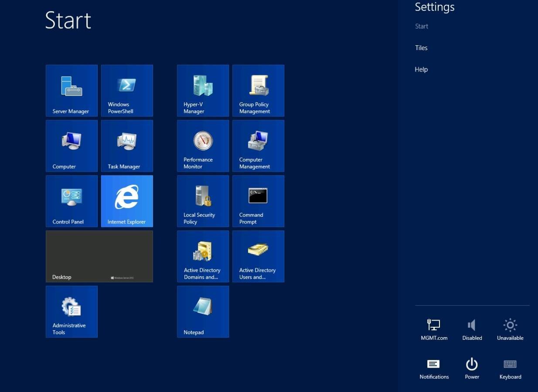
Task: Open the Server Manager tile
Action: (x=72, y=91)
